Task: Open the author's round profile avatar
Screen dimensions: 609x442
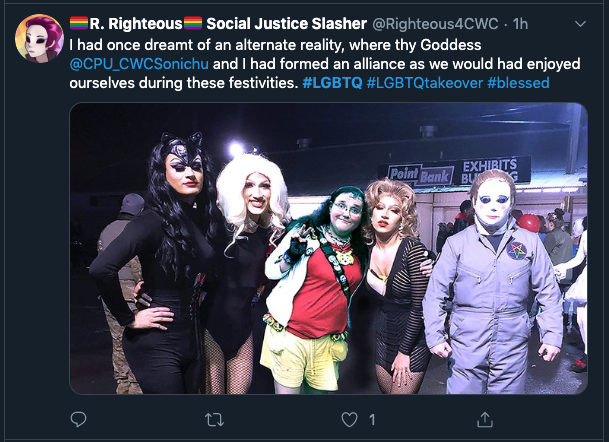Action: click(39, 38)
